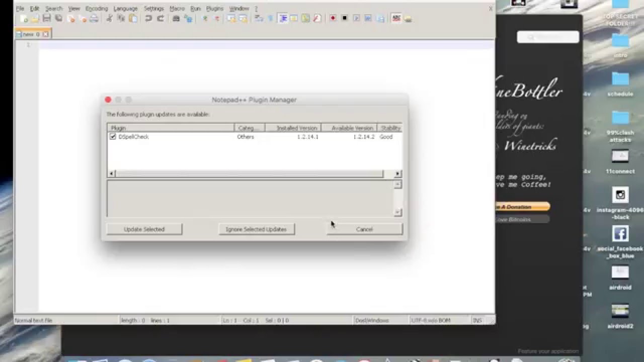This screenshot has height=362, width=644.
Task: Click the Print toolbar icon
Action: 94,19
